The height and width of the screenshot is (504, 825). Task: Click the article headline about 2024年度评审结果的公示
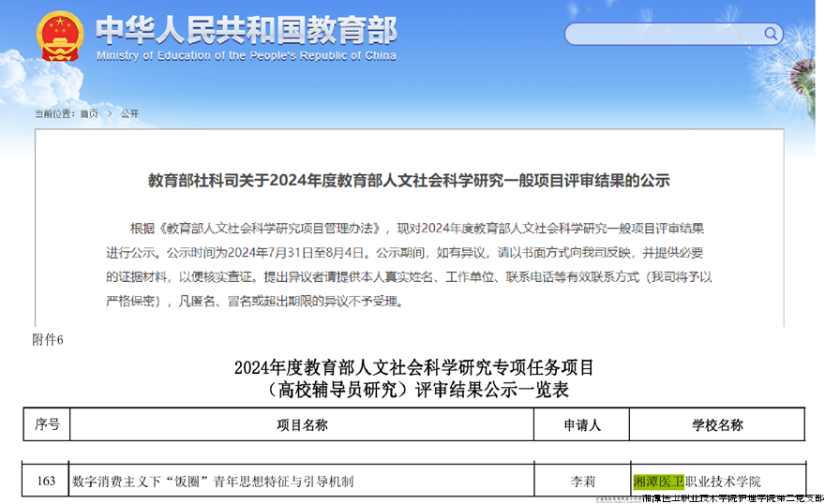(410, 181)
